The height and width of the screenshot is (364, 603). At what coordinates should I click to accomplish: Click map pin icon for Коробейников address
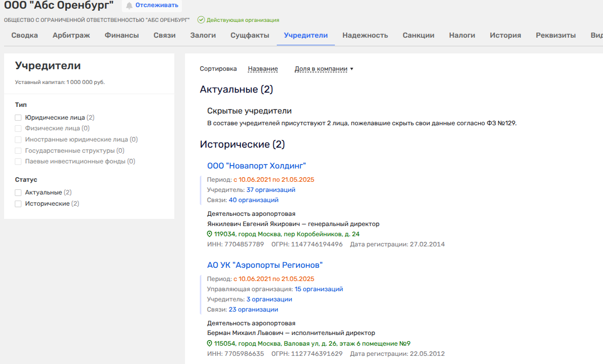click(x=209, y=234)
